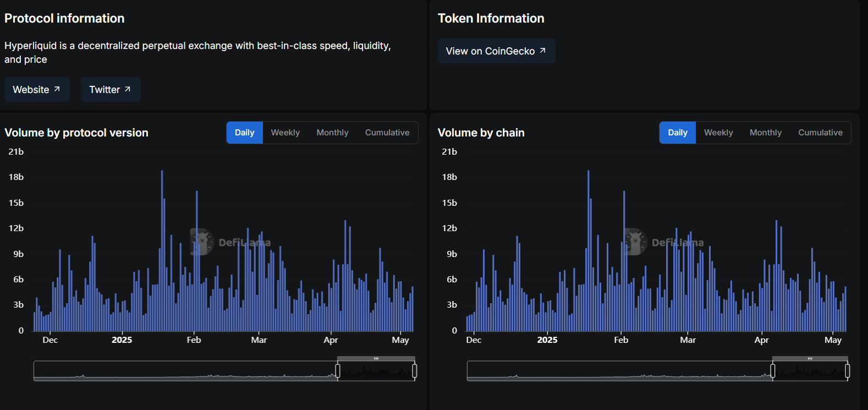Select Daily tab in Volume by chain
The image size is (868, 410).
[678, 133]
